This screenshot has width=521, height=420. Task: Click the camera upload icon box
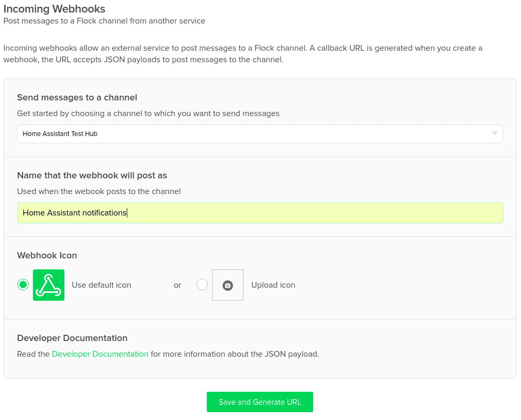(x=227, y=285)
